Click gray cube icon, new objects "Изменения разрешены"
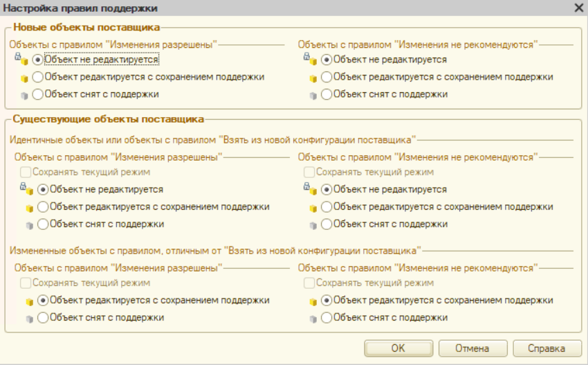Image resolution: width=588 pixels, height=365 pixels. pyautogui.click(x=26, y=94)
